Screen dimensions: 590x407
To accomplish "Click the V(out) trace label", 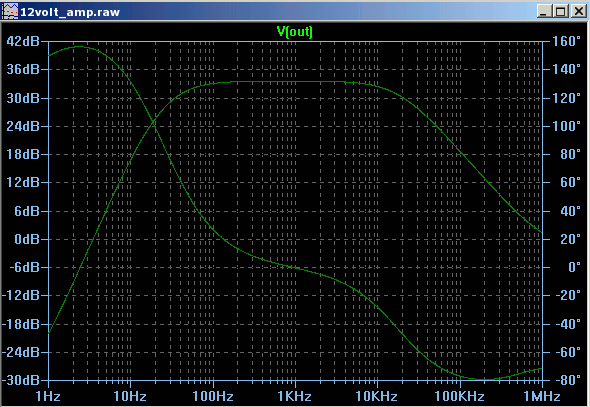I will [295, 32].
